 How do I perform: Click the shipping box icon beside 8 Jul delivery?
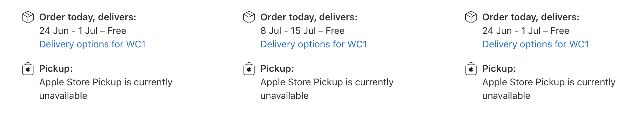249,17
